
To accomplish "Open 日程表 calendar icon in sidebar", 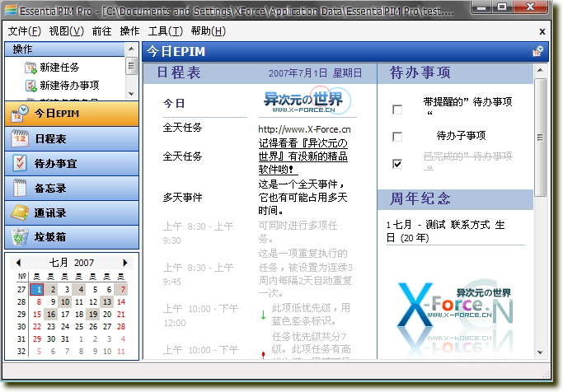I will click(20, 139).
